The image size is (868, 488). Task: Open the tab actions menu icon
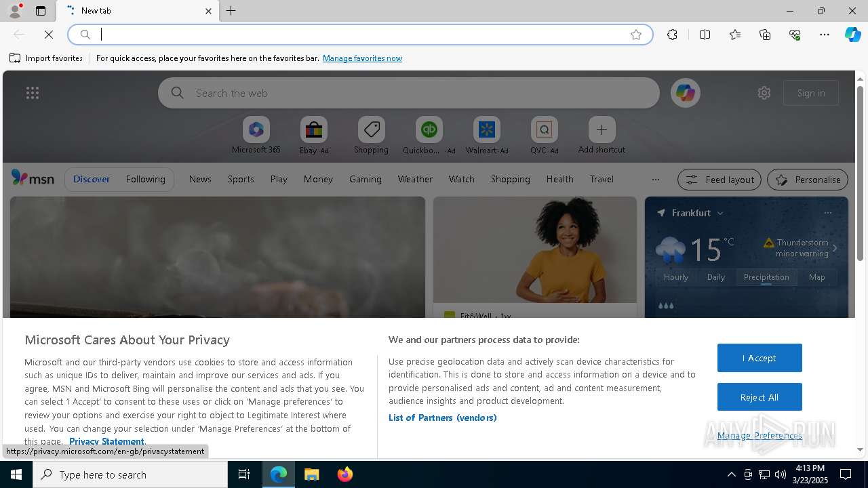(x=41, y=11)
